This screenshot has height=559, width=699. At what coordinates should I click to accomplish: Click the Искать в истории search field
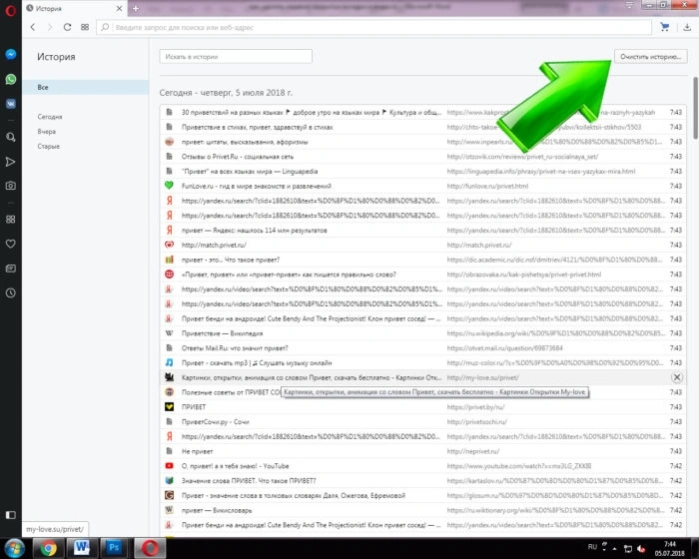tap(236, 57)
